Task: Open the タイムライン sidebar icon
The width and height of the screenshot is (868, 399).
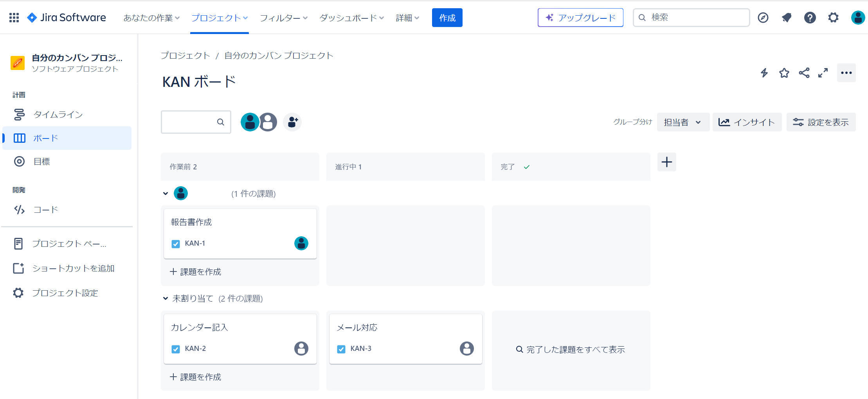Action: click(x=19, y=114)
